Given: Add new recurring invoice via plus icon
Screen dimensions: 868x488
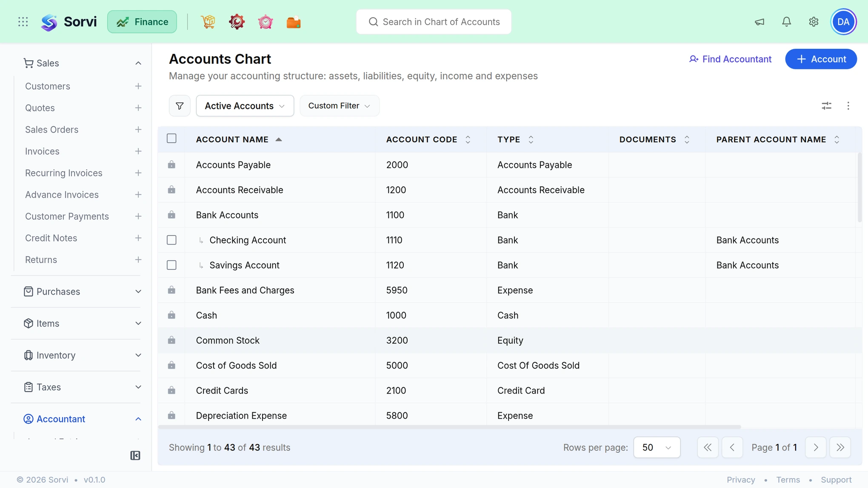Looking at the screenshot, I should tap(138, 173).
